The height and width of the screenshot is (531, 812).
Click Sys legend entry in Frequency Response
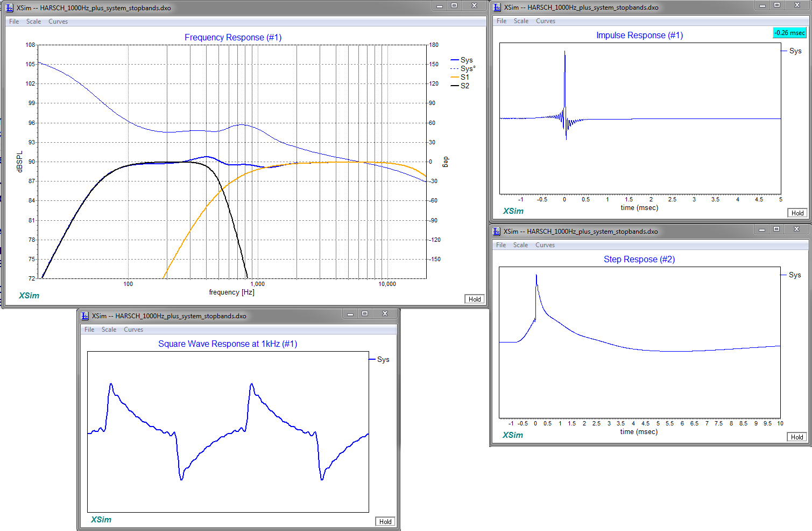tap(462, 60)
